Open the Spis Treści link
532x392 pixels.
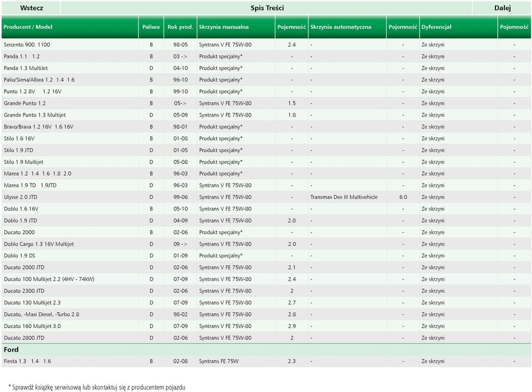click(267, 8)
